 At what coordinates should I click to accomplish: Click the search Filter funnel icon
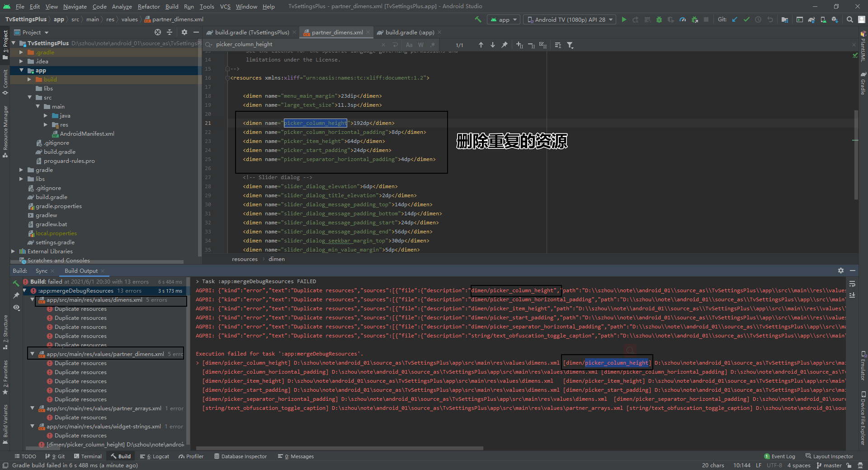570,45
